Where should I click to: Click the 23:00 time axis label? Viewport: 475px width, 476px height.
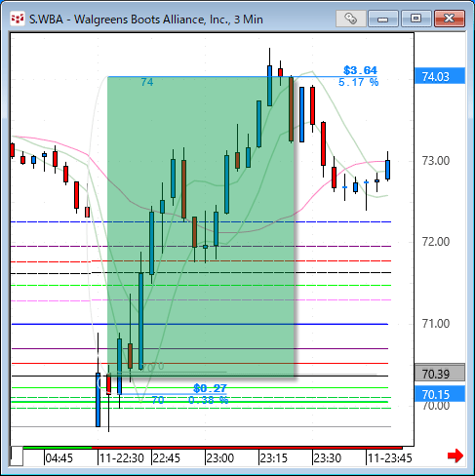pyautogui.click(x=220, y=458)
